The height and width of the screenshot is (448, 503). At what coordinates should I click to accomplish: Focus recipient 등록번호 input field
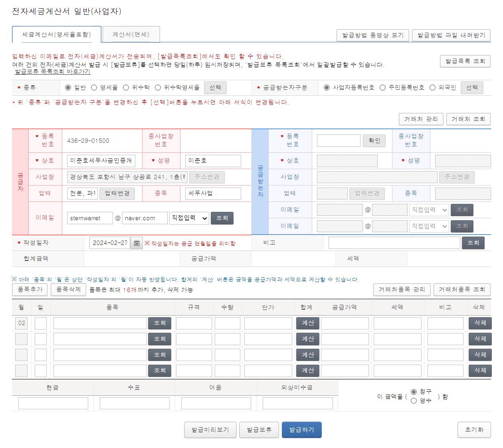click(339, 140)
